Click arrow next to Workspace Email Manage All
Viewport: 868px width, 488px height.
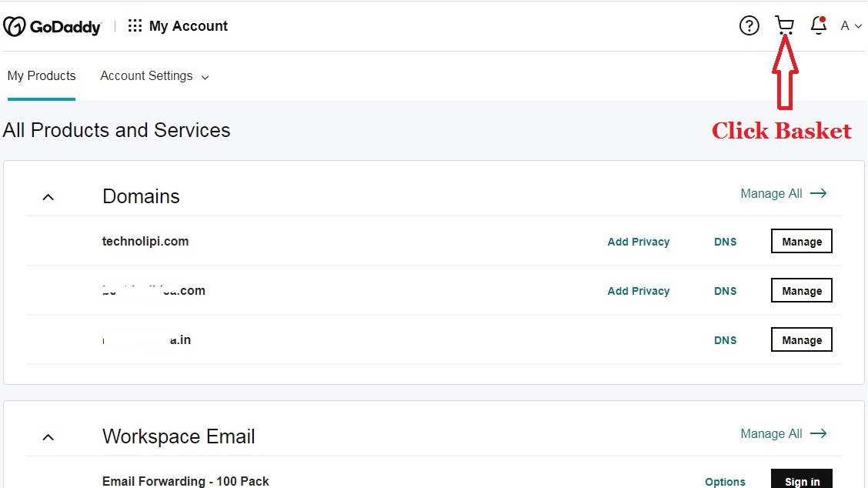819,433
